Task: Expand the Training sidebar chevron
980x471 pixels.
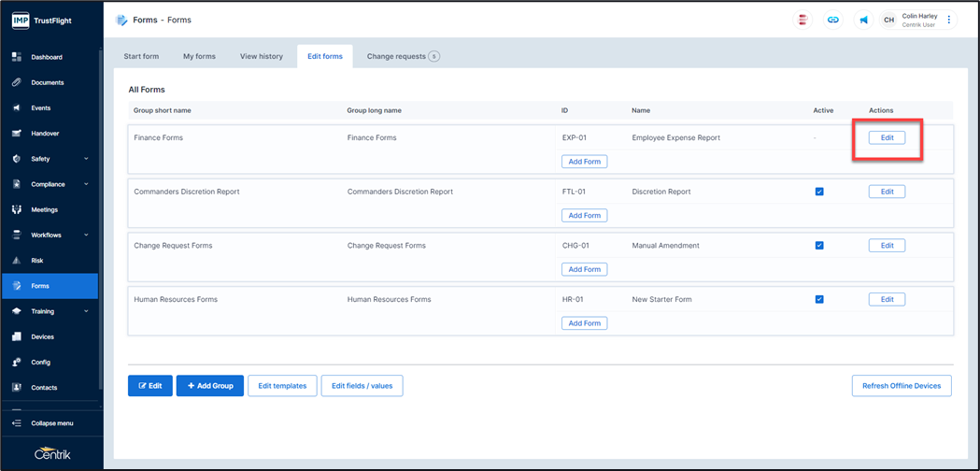Action: coord(86,311)
